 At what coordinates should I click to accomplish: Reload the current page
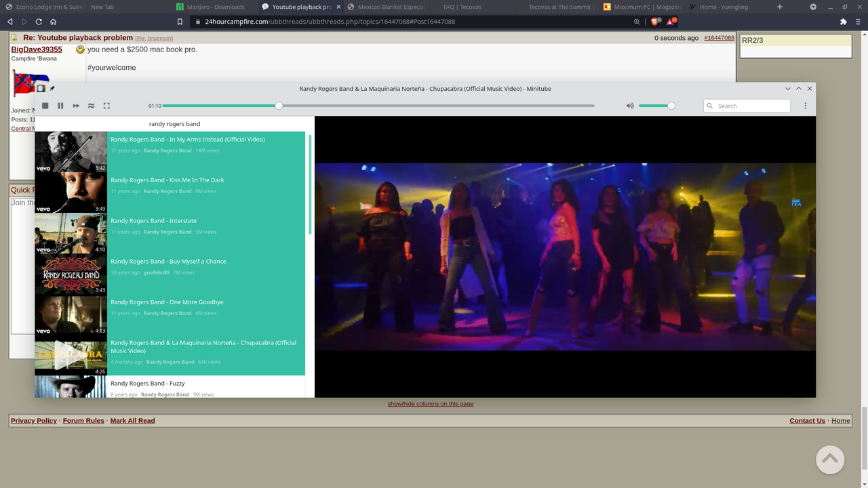coord(39,22)
